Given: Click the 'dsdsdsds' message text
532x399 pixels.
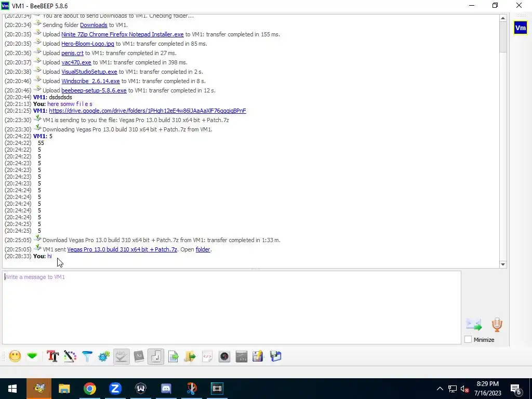Looking at the screenshot, I should 60,97.
